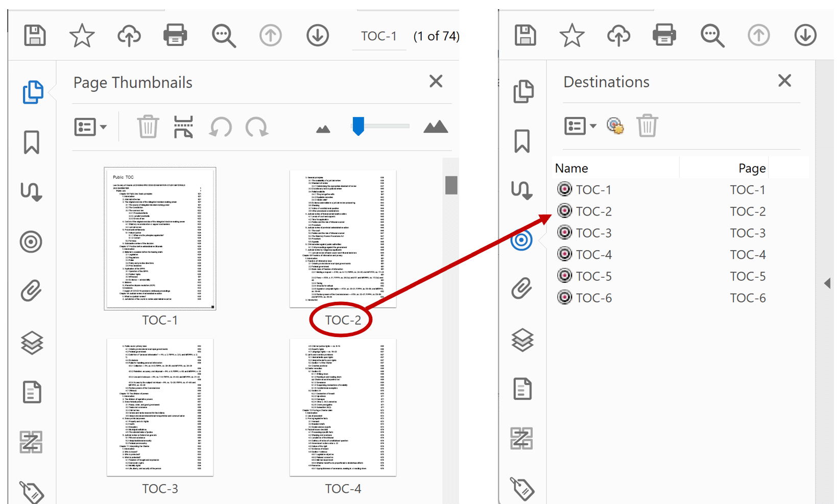Rotate the selected page counterclockwise
Viewport: 837px width, 504px height.
(220, 127)
